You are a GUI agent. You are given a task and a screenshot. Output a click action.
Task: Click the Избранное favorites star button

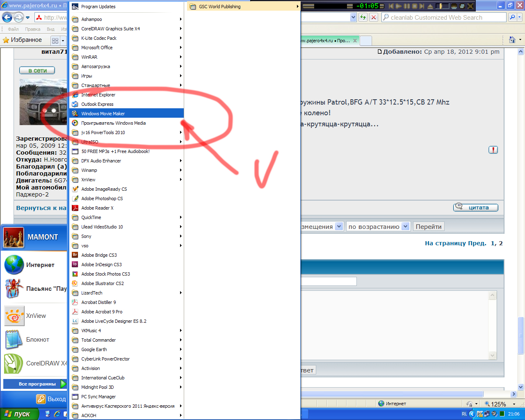pyautogui.click(x=23, y=40)
